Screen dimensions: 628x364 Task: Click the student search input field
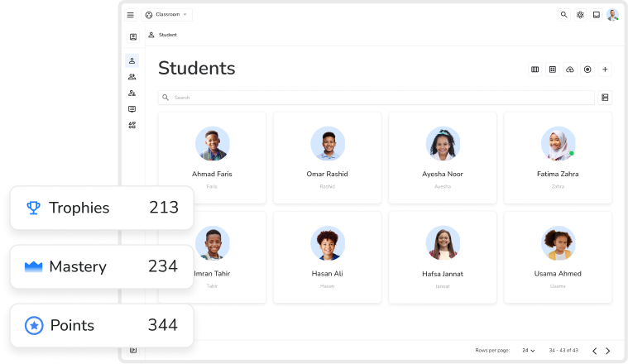pos(376,98)
